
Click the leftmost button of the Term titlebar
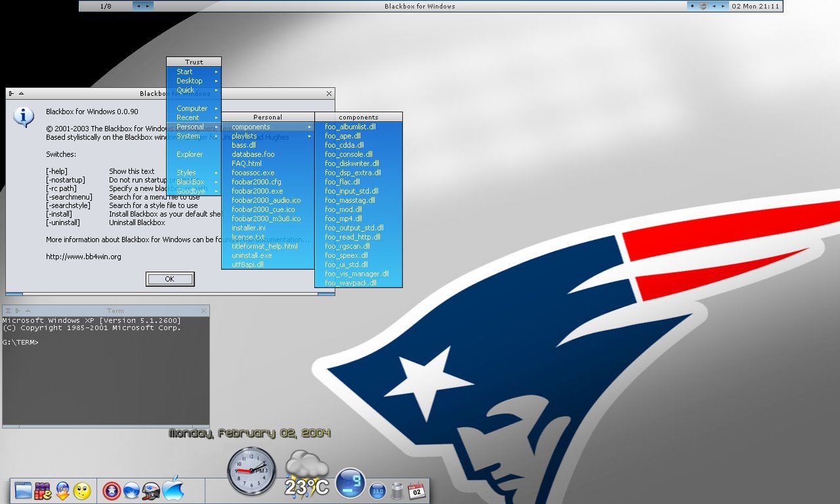coord(7,310)
